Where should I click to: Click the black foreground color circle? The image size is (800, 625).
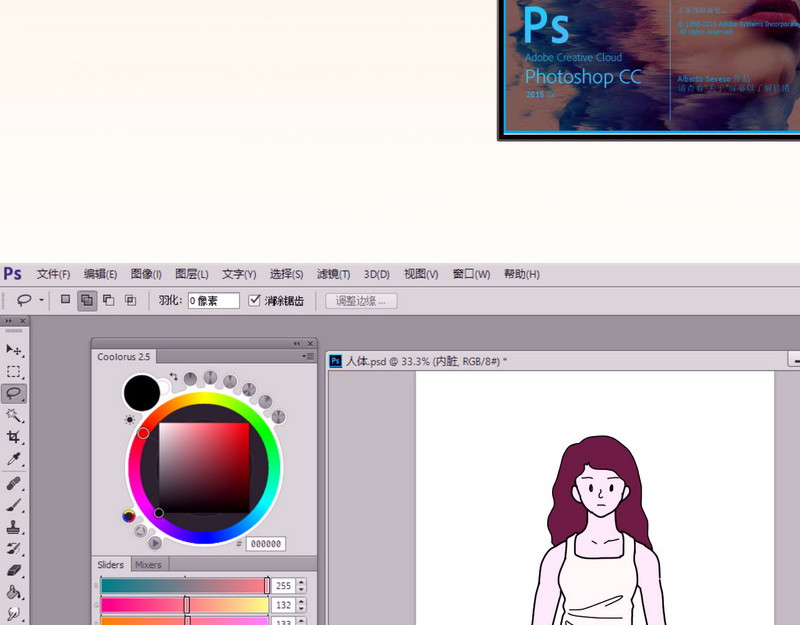pos(141,392)
